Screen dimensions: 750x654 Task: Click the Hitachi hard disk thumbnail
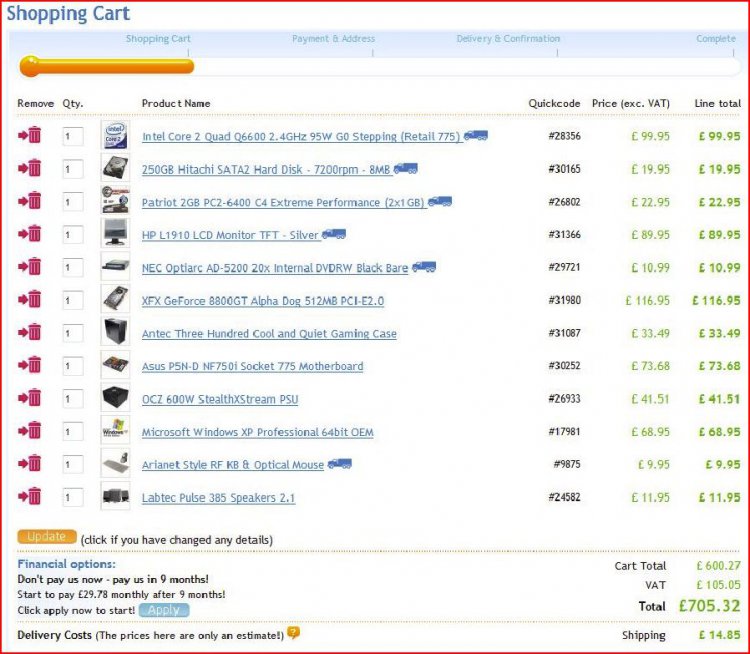click(x=115, y=168)
